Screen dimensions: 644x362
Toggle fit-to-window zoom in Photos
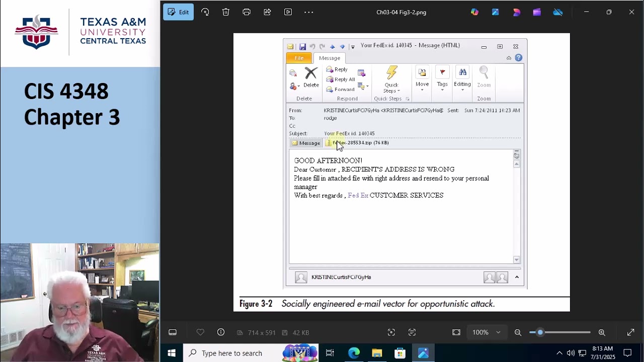(x=456, y=332)
